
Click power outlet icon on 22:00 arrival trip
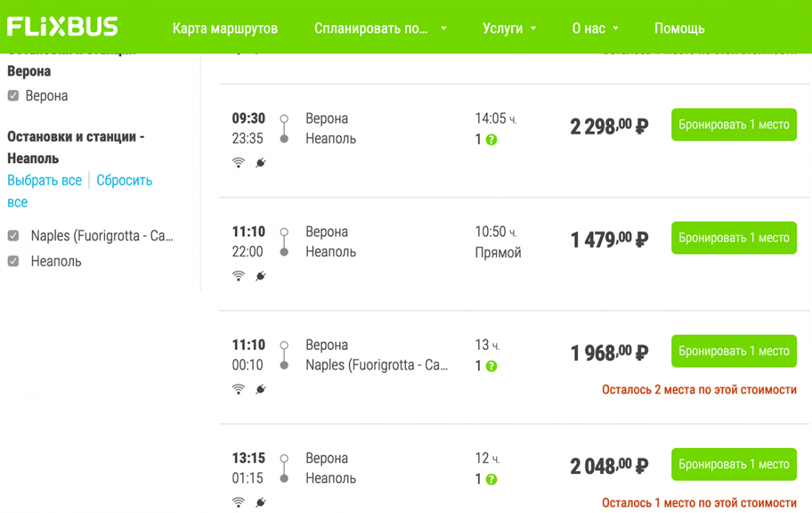(x=261, y=276)
